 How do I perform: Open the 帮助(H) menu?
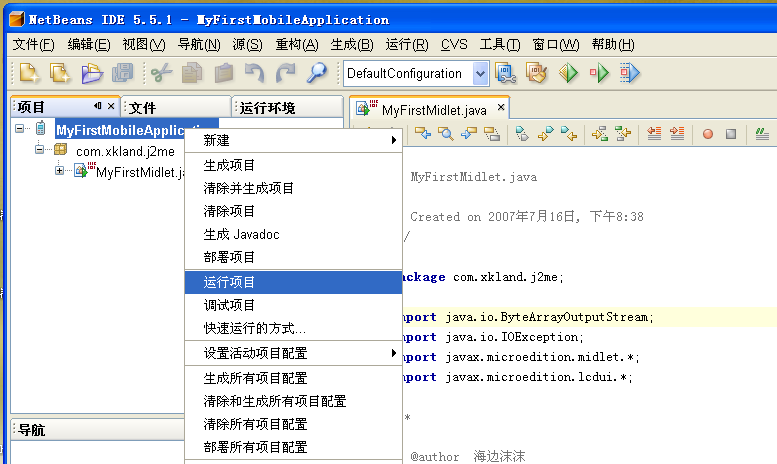pos(612,45)
